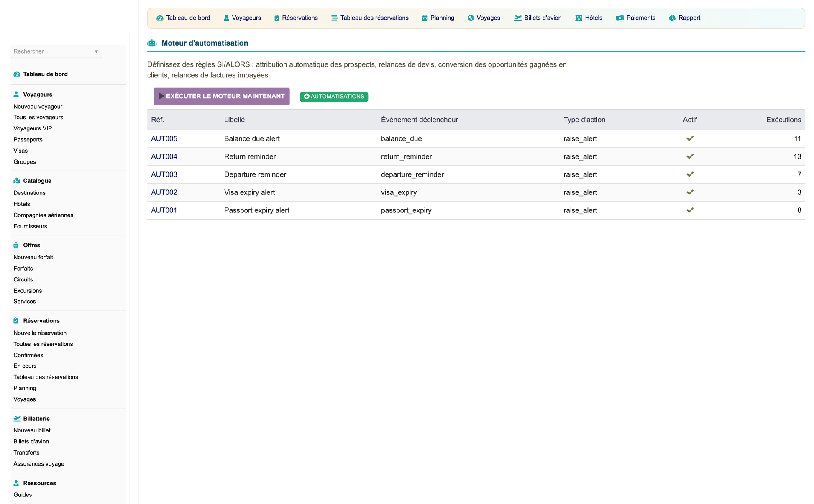Click the sidebar Ressources icon
This screenshot has height=504, width=814.
click(x=16, y=483)
